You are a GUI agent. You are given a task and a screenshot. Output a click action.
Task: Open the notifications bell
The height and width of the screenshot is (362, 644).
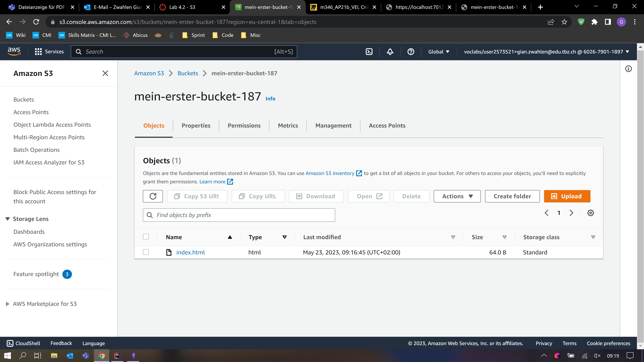[390, 52]
